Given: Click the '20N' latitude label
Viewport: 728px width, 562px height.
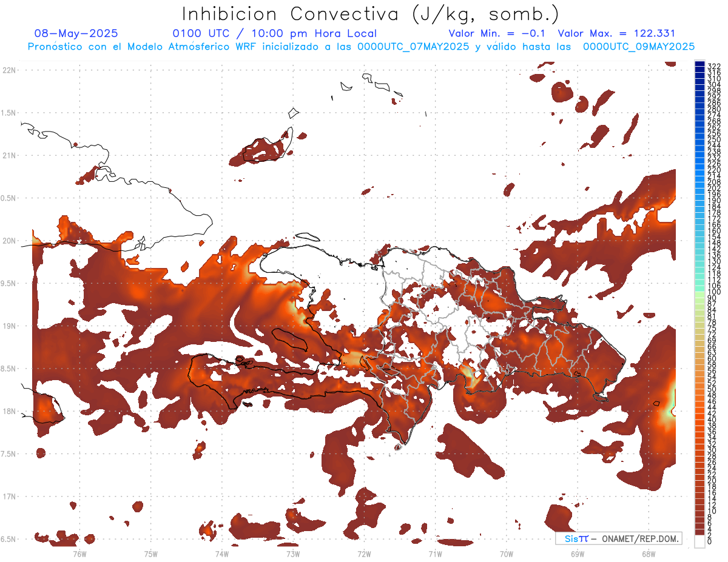Looking at the screenshot, I should click(8, 241).
